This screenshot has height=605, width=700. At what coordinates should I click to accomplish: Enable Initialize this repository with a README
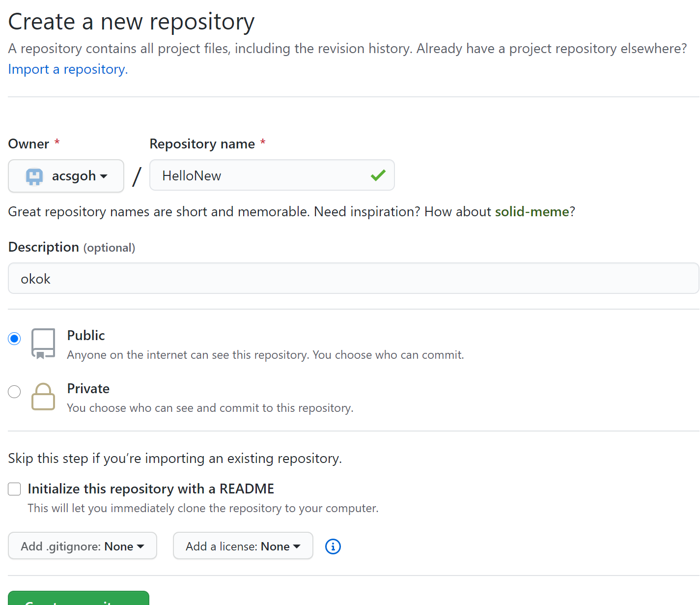14,489
